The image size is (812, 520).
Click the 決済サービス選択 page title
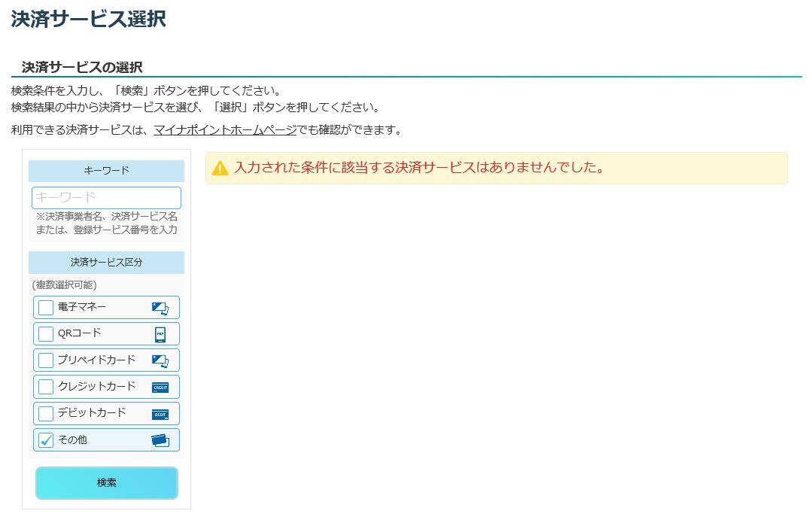coord(89,19)
